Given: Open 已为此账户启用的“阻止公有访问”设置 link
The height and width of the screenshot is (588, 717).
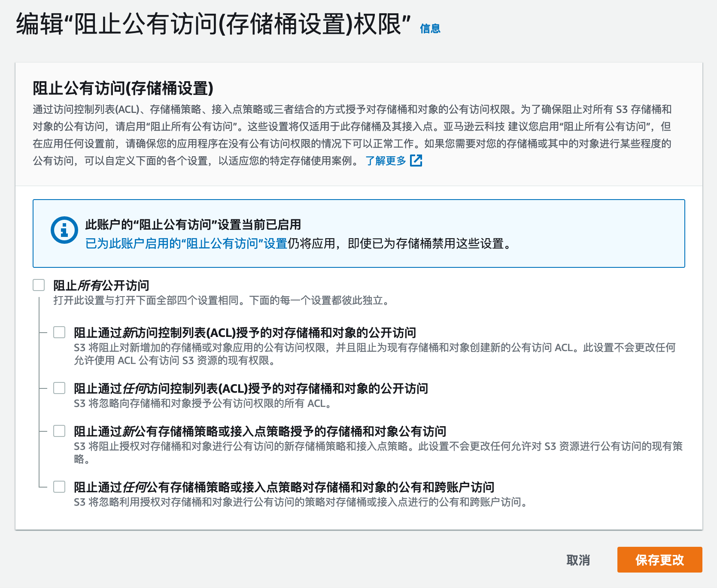Looking at the screenshot, I should pos(186,244).
